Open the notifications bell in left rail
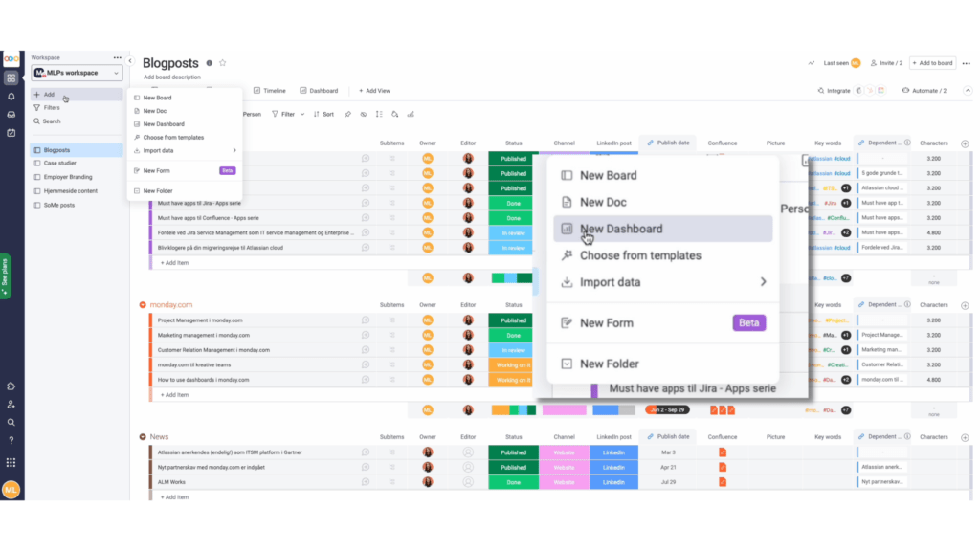 pyautogui.click(x=11, y=97)
